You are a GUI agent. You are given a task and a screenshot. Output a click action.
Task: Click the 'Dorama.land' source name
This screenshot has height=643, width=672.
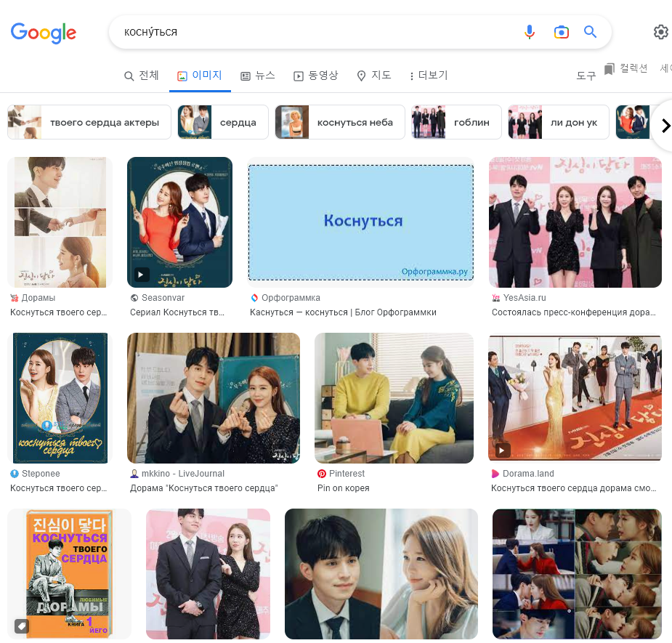[528, 474]
